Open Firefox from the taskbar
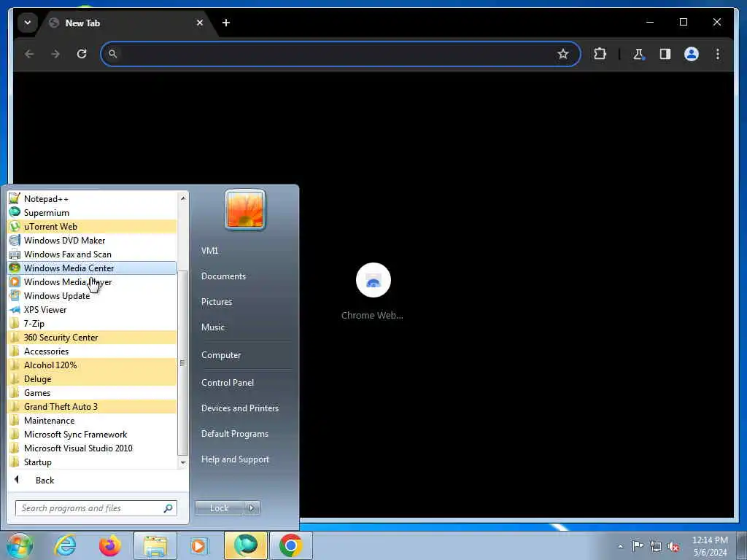 tap(110, 545)
